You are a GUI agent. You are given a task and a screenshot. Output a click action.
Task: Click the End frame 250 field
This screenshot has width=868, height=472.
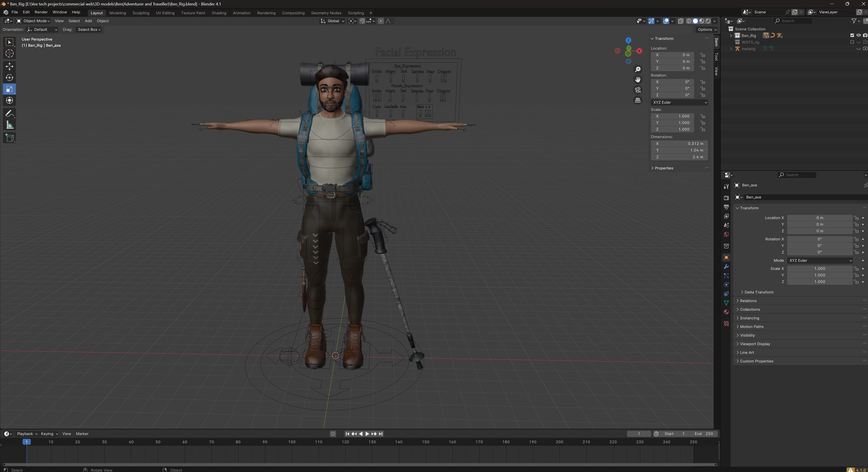[x=703, y=434]
